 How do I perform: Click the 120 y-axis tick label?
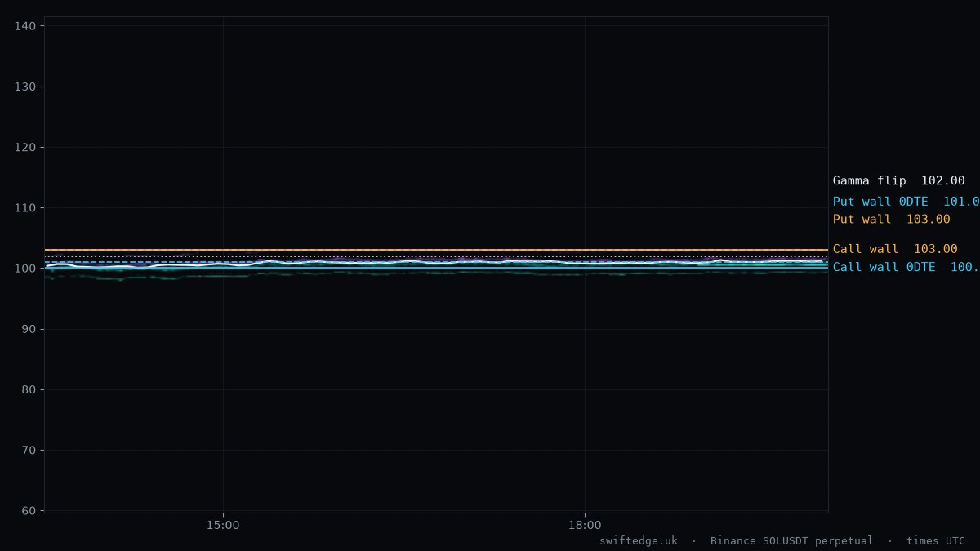point(24,147)
